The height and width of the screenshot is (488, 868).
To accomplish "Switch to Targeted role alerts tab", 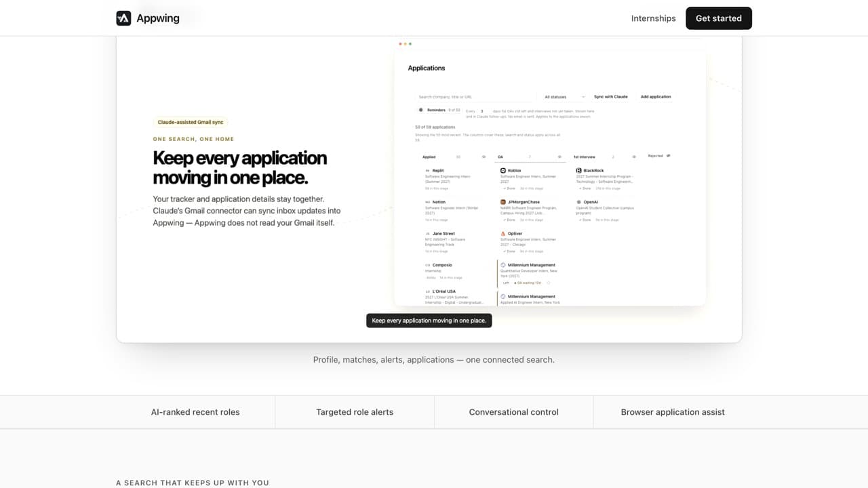I will coord(355,412).
